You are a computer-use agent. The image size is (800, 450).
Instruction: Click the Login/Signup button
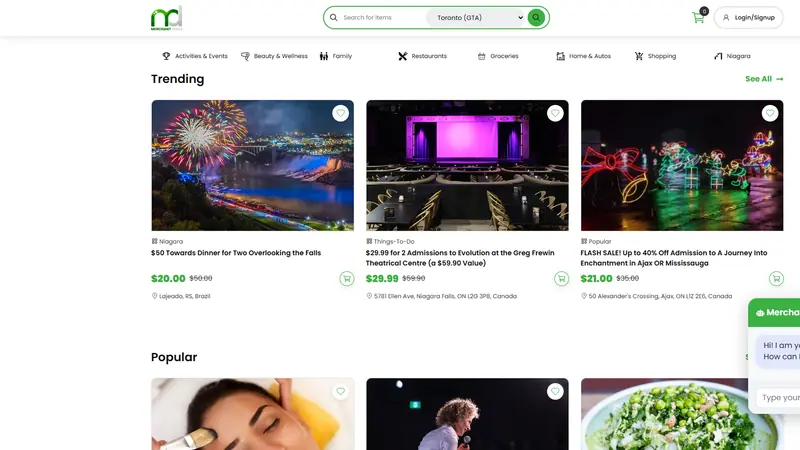[x=748, y=17]
